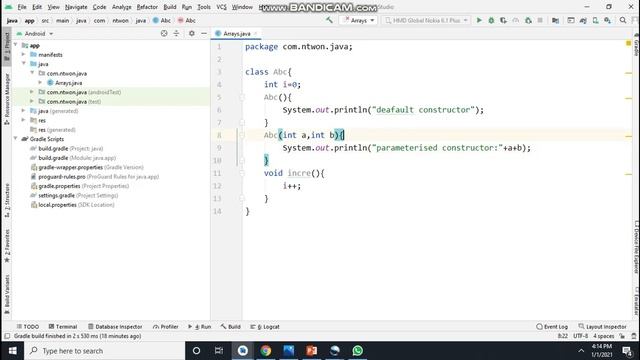Screen dimensions: 640x360
Task: Expand the java (generated) folder arrow
Action: pos(24,111)
